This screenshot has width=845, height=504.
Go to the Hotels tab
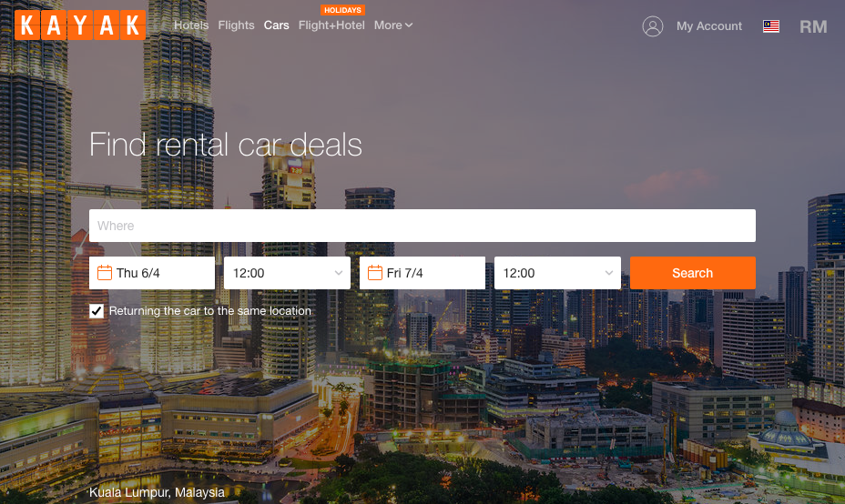191,25
